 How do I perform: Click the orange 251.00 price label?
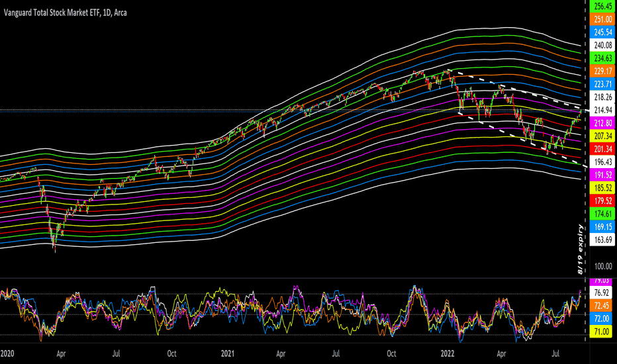click(603, 19)
